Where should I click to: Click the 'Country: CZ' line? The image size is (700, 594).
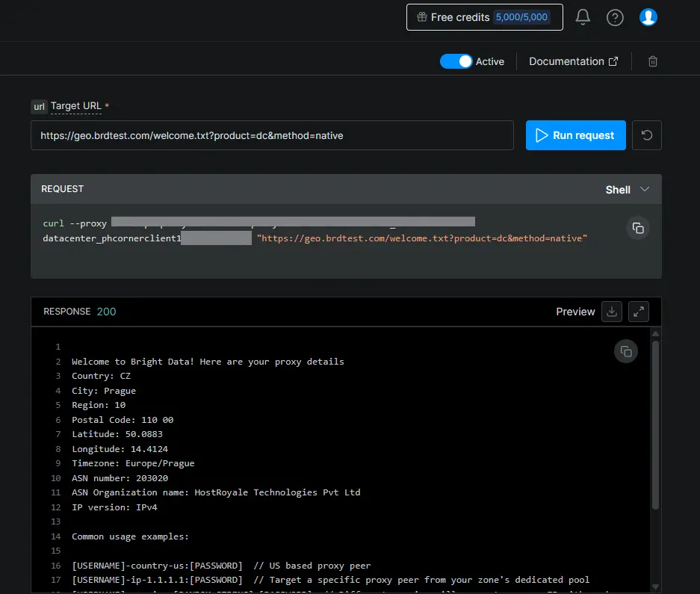102,376
